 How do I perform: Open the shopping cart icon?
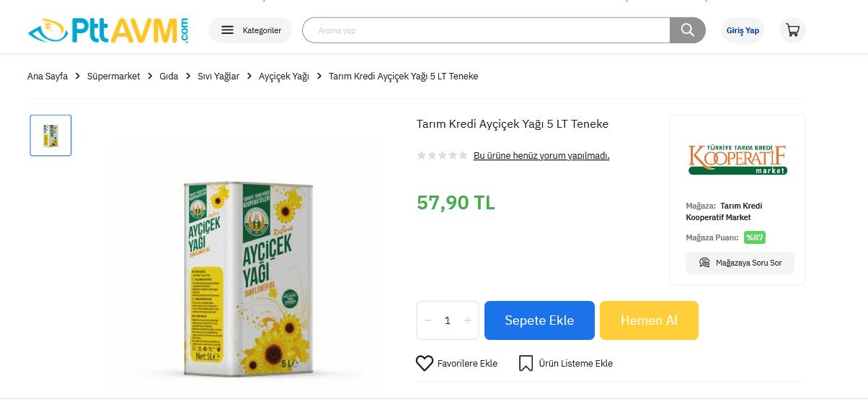pyautogui.click(x=793, y=30)
